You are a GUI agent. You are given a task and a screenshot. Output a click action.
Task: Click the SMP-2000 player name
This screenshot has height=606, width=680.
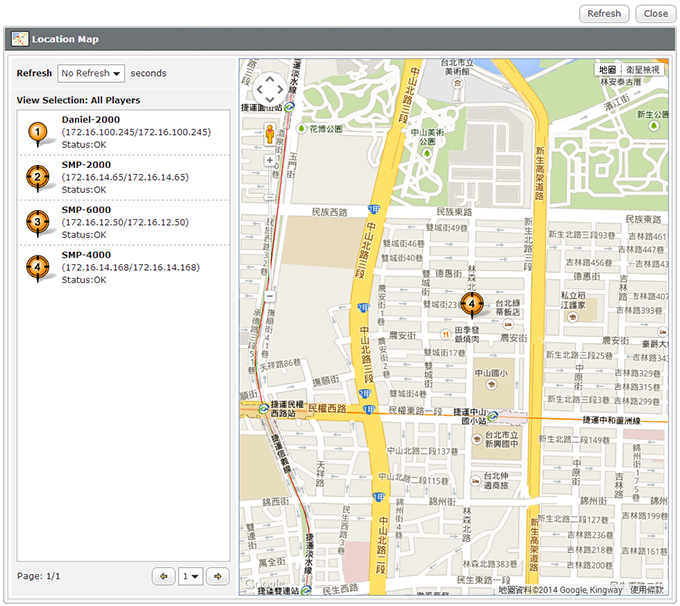[x=86, y=165]
